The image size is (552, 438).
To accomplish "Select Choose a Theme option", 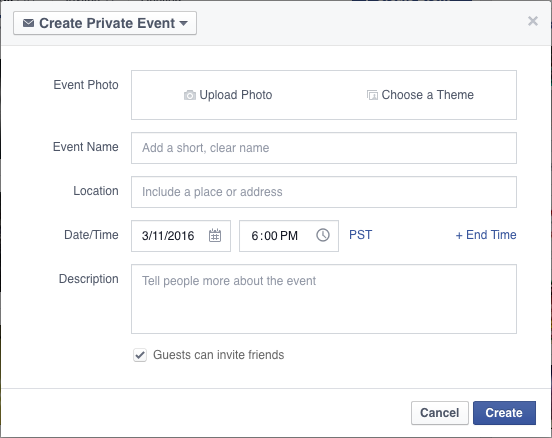I will [x=420, y=95].
